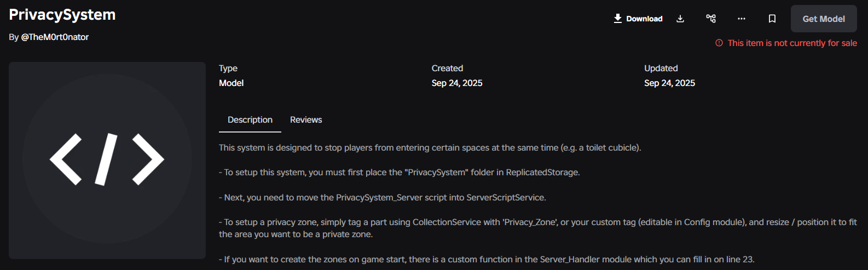Click the Download button with filled arrow
The width and height of the screenshot is (868, 270).
tap(638, 19)
